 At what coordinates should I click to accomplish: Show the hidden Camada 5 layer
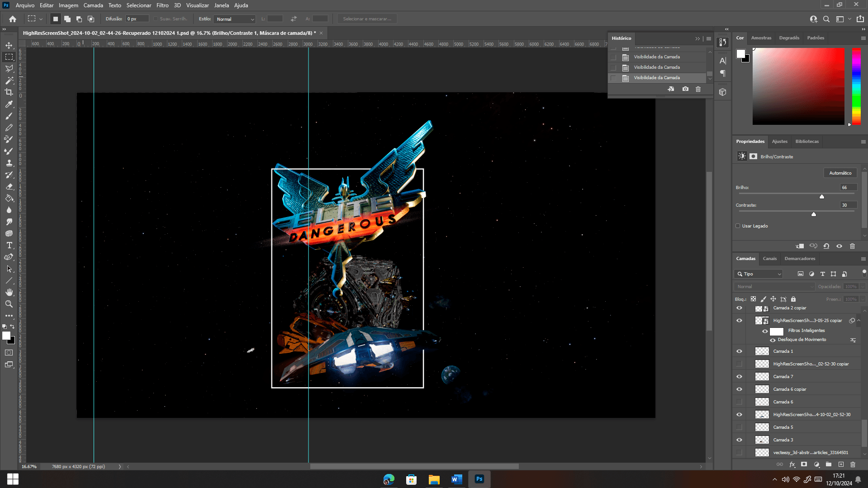click(x=739, y=427)
